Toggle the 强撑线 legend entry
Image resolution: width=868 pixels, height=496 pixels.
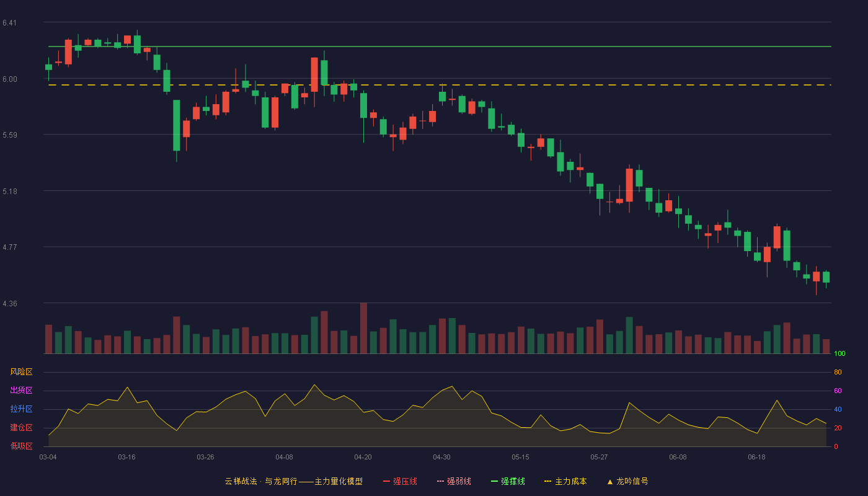(x=508, y=481)
